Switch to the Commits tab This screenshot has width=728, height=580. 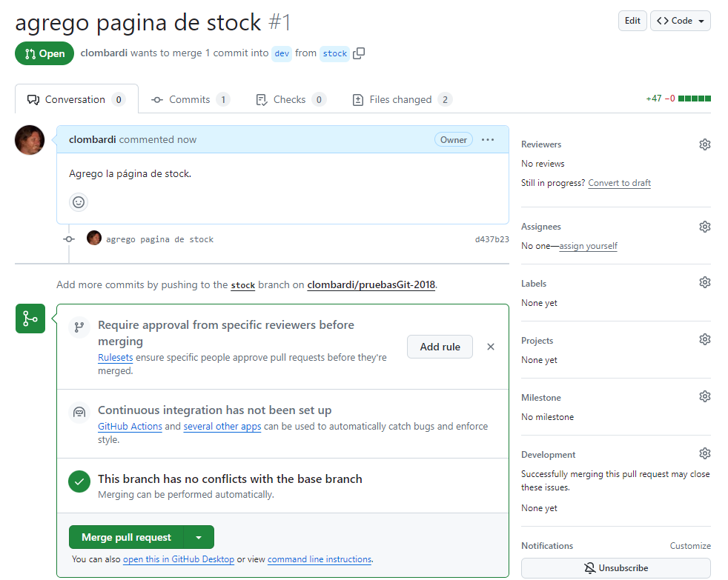pos(190,99)
